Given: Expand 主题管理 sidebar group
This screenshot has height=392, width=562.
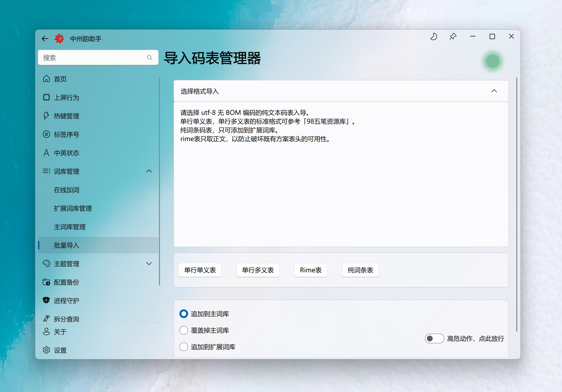Looking at the screenshot, I should [x=149, y=263].
